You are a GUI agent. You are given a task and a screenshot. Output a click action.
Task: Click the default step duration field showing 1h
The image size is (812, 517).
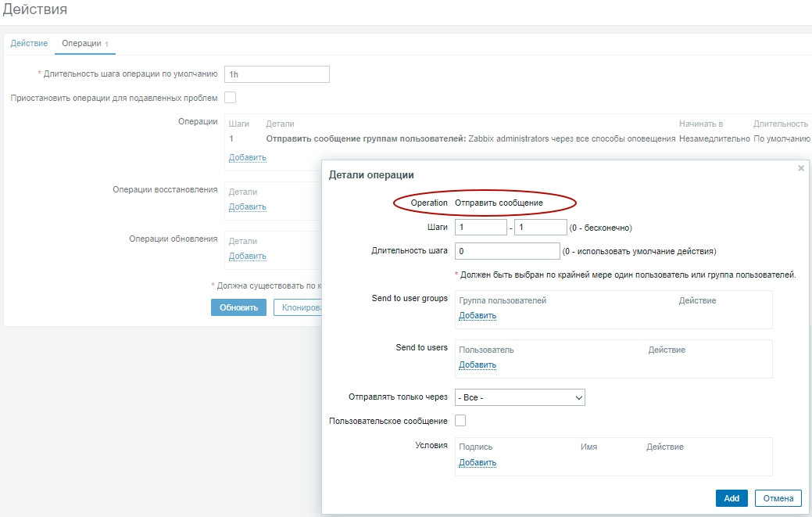(277, 73)
